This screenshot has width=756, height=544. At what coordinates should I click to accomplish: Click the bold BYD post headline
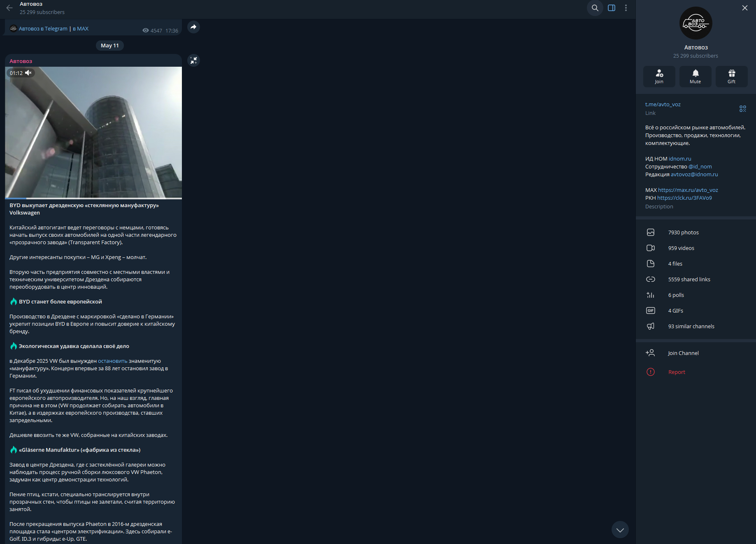coord(84,209)
